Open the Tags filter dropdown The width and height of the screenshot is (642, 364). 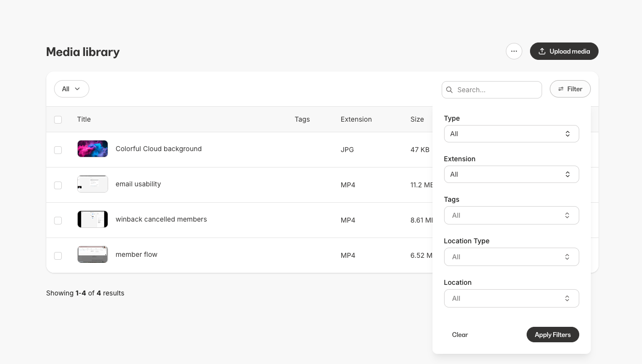coord(511,215)
